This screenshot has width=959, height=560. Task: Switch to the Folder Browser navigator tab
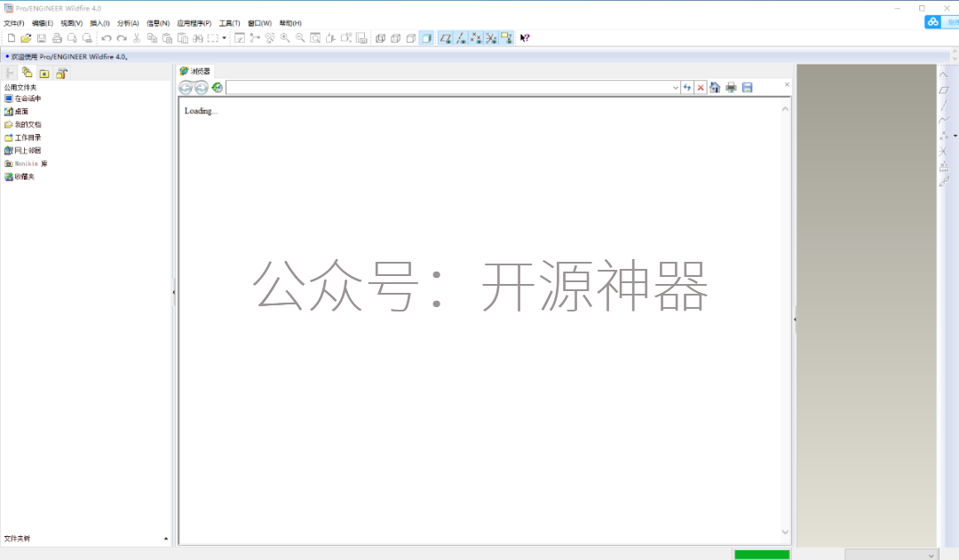(27, 73)
